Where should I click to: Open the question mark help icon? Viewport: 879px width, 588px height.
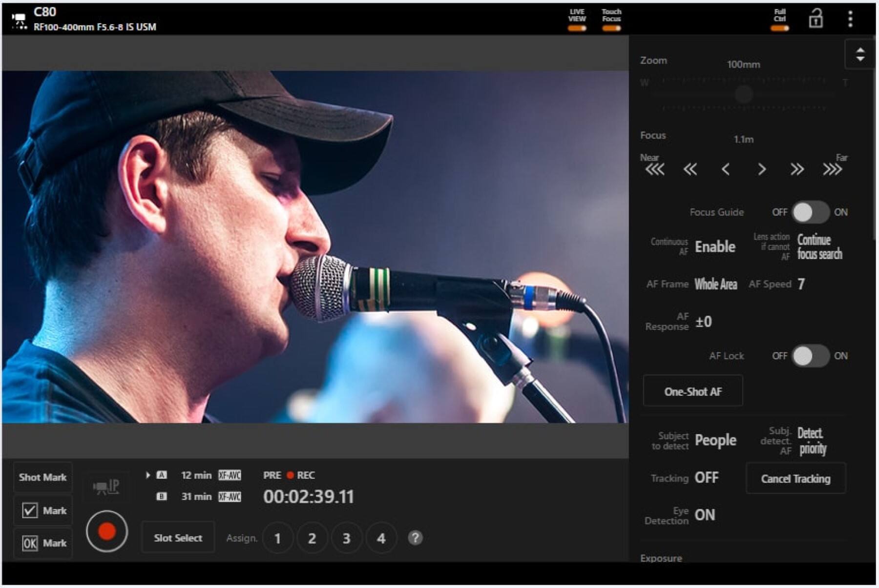click(x=415, y=538)
